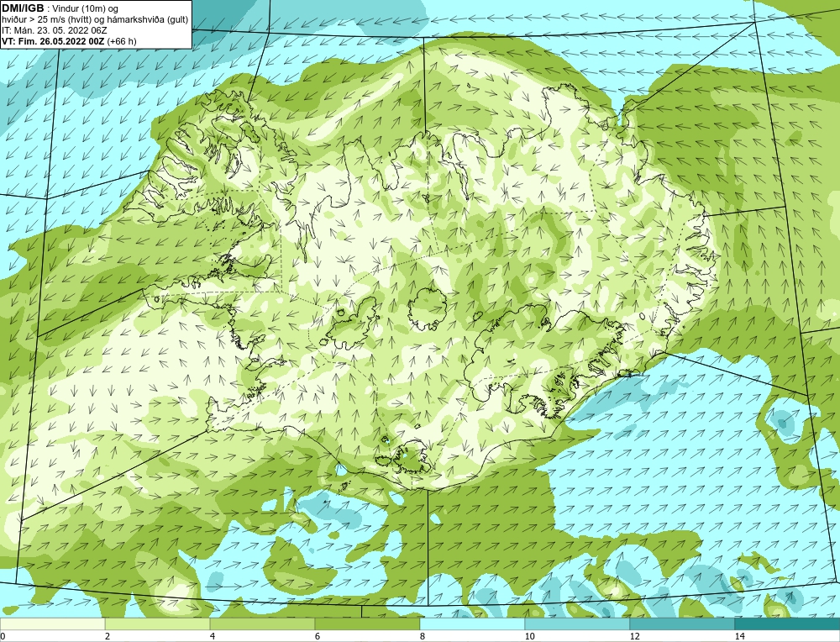Click the 6-8 m/s dark green legend swatch
The width and height of the screenshot is (840, 642).
368,624
